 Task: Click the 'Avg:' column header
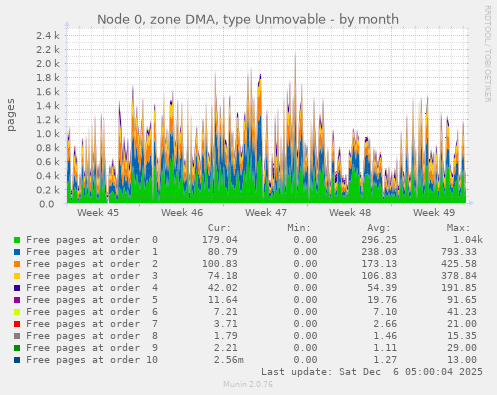coord(379,228)
